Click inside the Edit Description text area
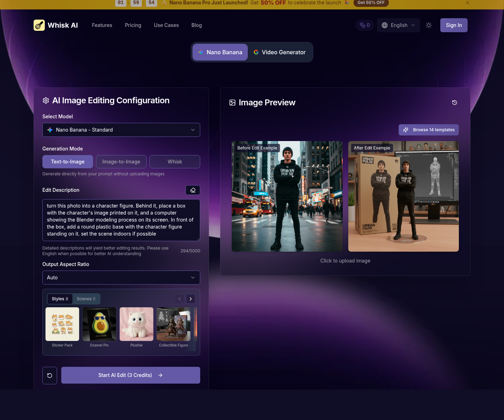 [x=121, y=220]
